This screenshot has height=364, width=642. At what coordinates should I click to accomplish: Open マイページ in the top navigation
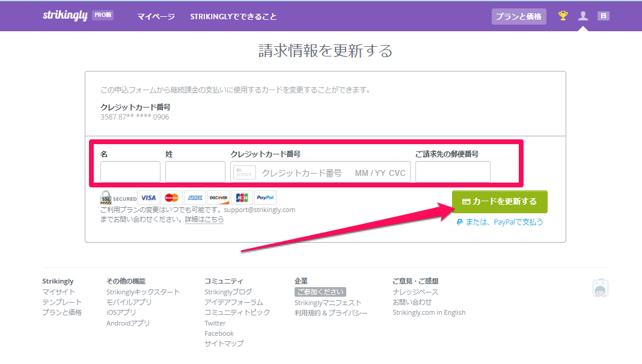[156, 16]
